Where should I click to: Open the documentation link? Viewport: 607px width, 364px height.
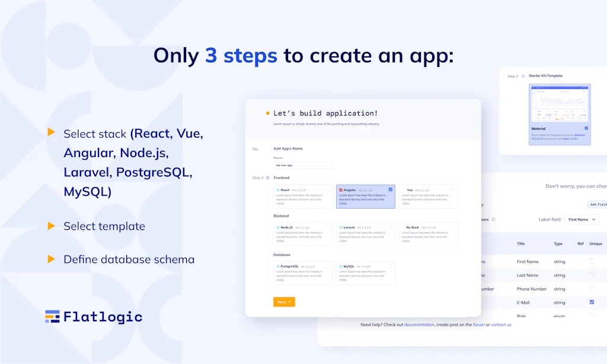click(x=419, y=324)
